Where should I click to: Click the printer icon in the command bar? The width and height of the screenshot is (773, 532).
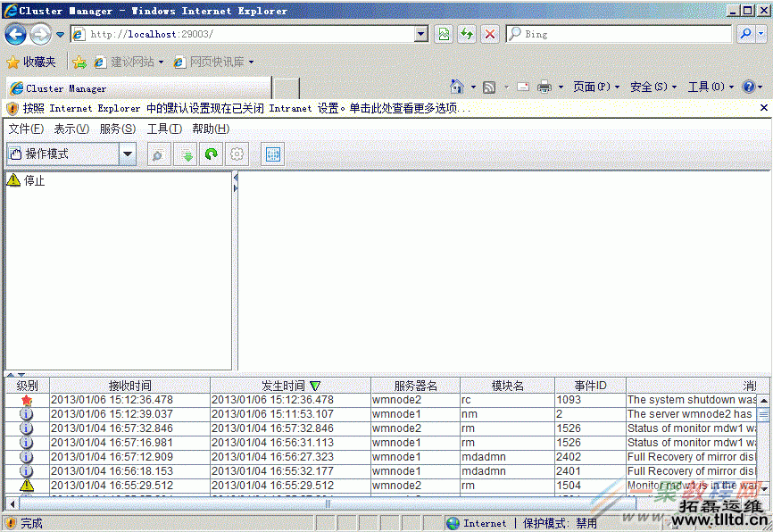pos(544,87)
